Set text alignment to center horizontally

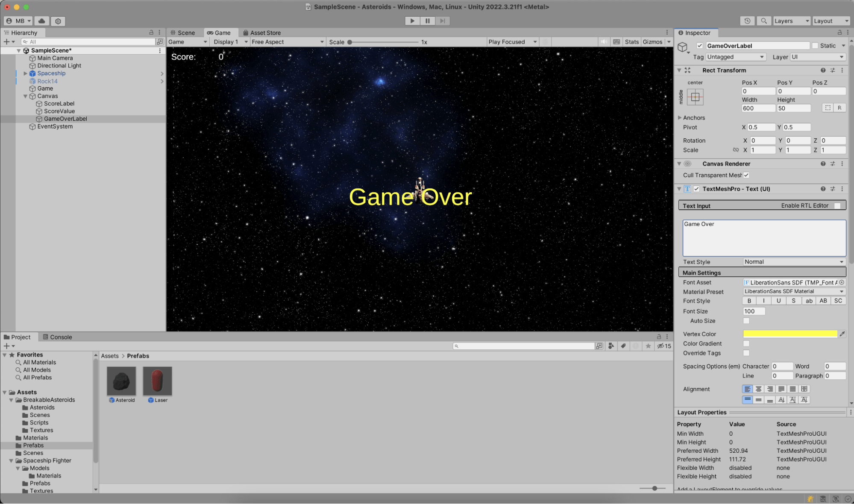pyautogui.click(x=759, y=389)
